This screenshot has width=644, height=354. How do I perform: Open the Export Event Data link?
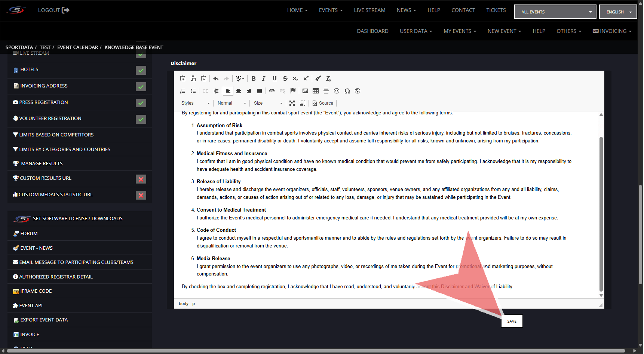[44, 320]
